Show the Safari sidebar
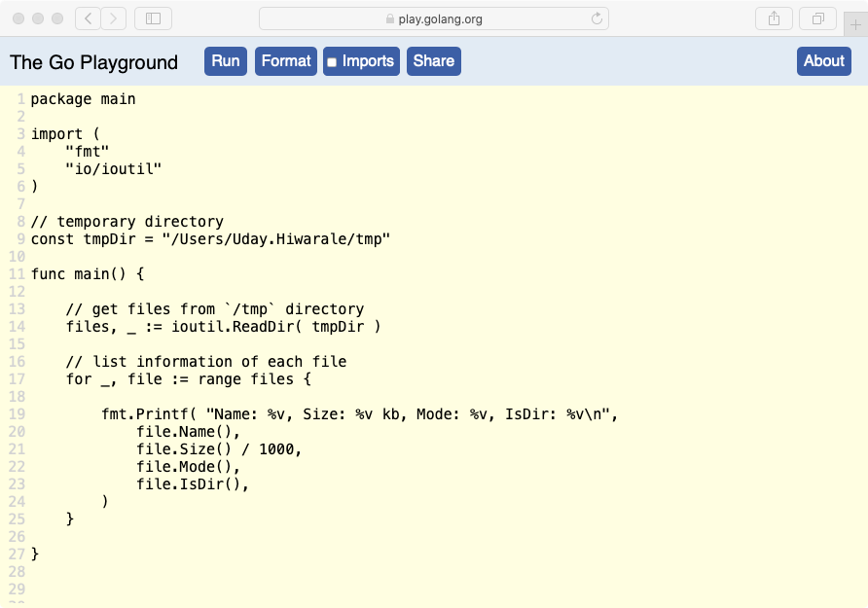This screenshot has height=608, width=868. point(154,18)
